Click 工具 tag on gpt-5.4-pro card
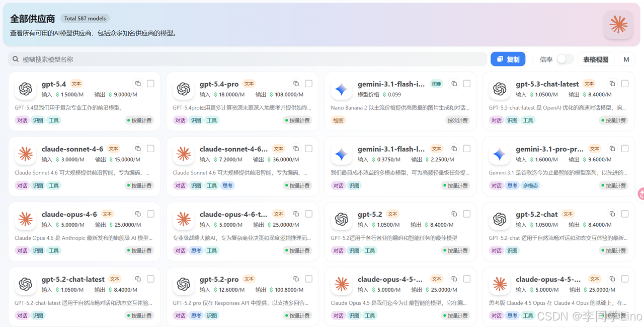 click(x=212, y=120)
